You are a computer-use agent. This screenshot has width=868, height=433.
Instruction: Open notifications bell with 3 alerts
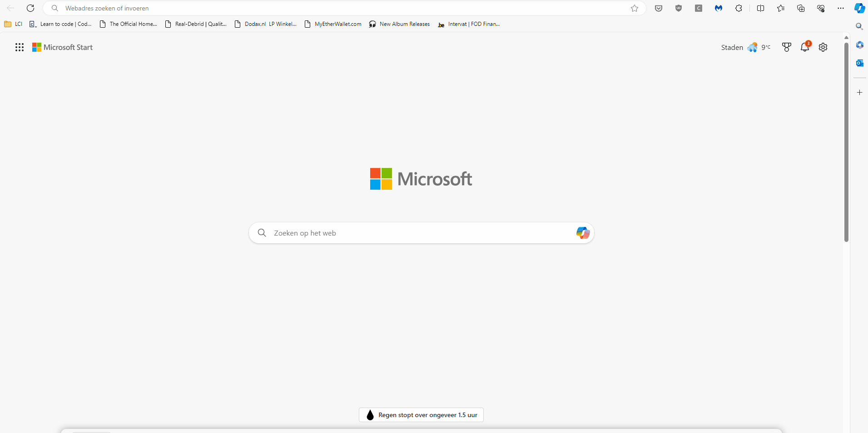[x=805, y=47]
